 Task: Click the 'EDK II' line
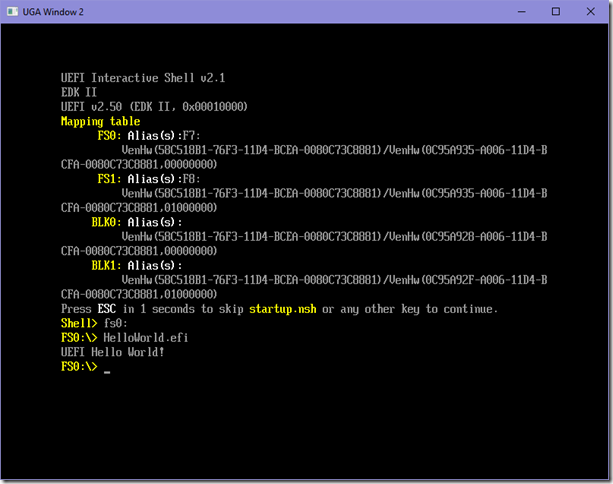point(79,92)
